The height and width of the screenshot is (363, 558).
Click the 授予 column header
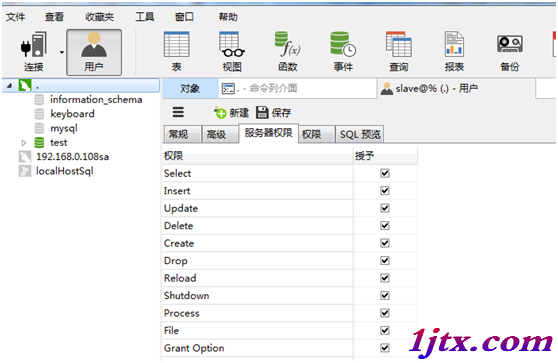(385, 156)
